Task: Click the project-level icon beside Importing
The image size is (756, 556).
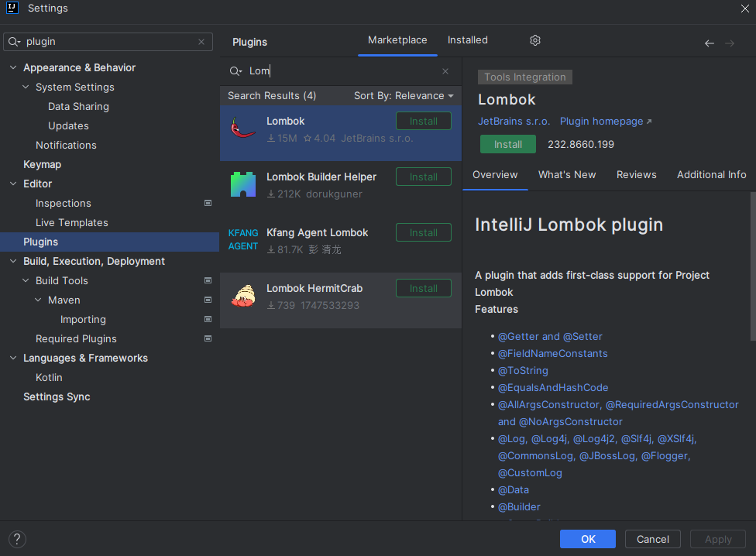Action: pos(208,319)
